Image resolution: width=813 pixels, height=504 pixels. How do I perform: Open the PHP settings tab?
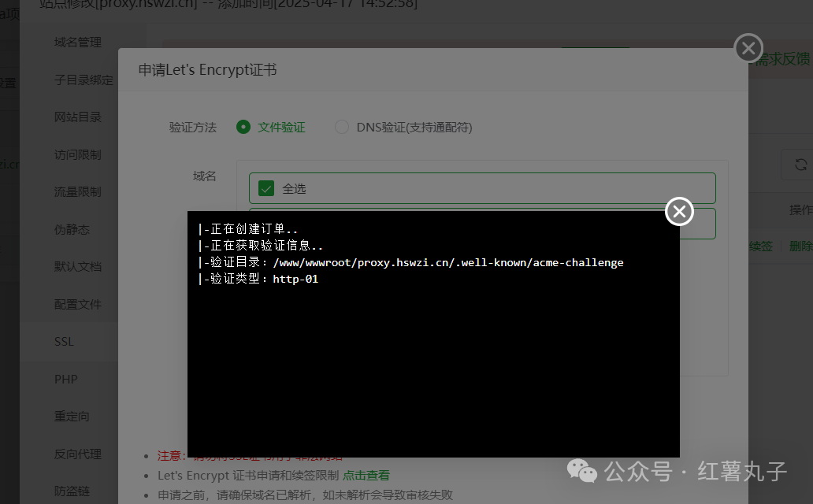click(x=66, y=379)
